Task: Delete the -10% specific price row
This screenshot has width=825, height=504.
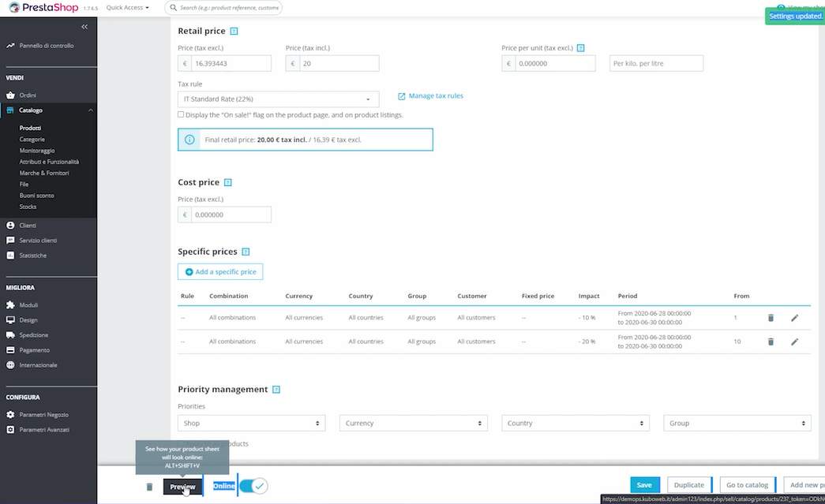Action: [771, 318]
